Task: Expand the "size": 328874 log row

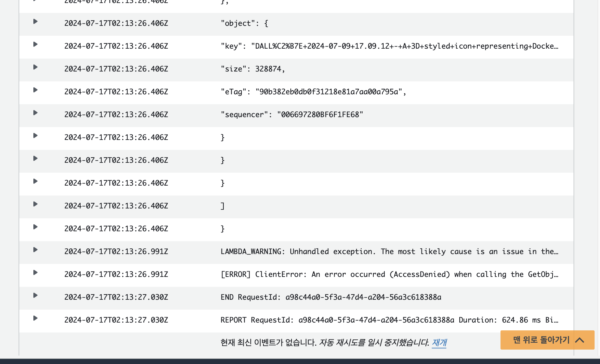Action: click(x=35, y=67)
